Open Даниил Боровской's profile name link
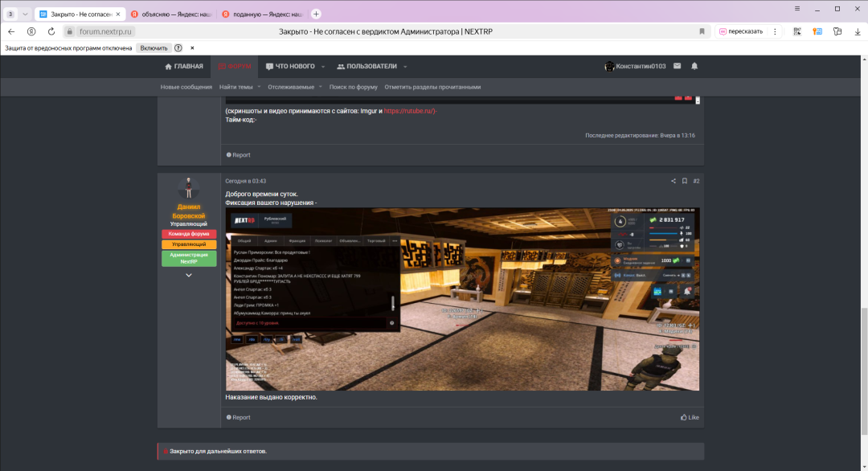Viewport: 868px width, 471px height. click(189, 211)
